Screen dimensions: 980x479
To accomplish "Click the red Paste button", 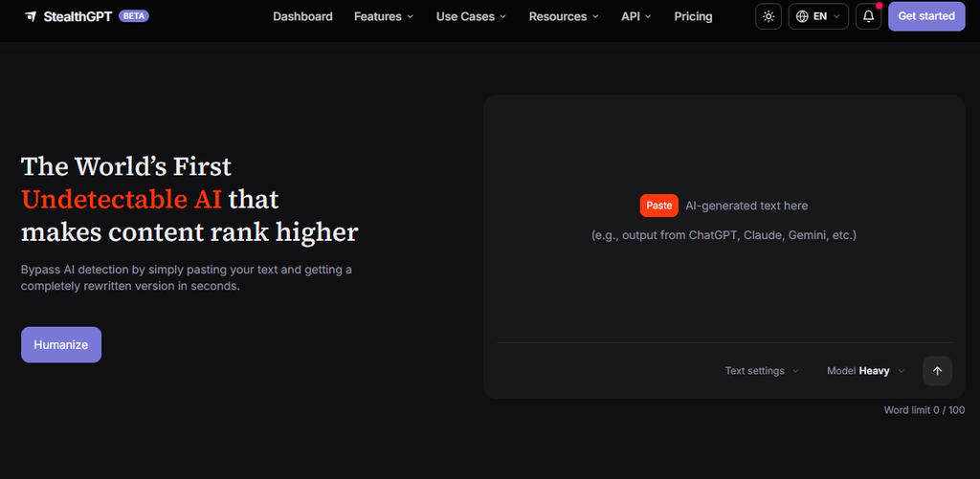I will coord(658,206).
